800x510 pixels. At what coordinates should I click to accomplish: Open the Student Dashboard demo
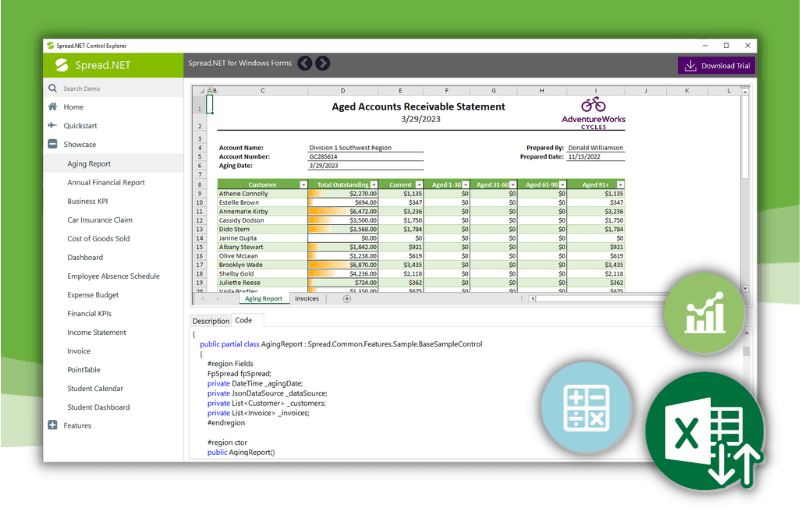pos(98,407)
